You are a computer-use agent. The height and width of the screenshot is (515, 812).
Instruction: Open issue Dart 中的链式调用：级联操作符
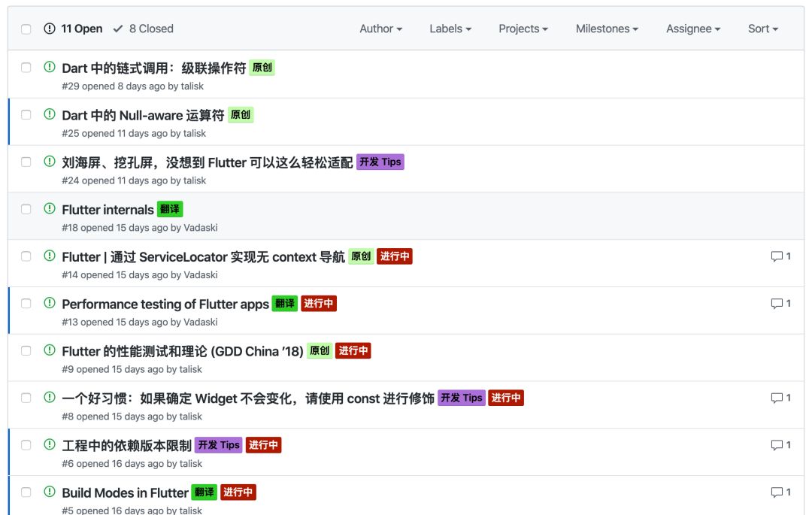tap(154, 68)
